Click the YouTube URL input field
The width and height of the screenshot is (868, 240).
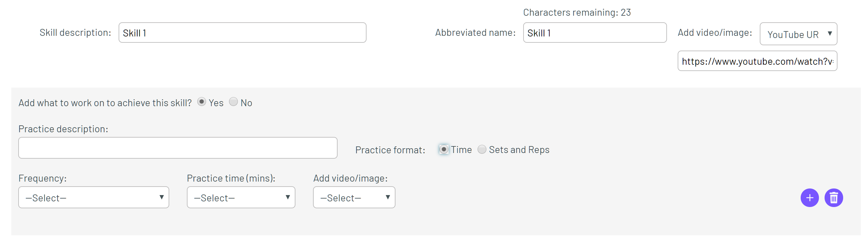757,61
